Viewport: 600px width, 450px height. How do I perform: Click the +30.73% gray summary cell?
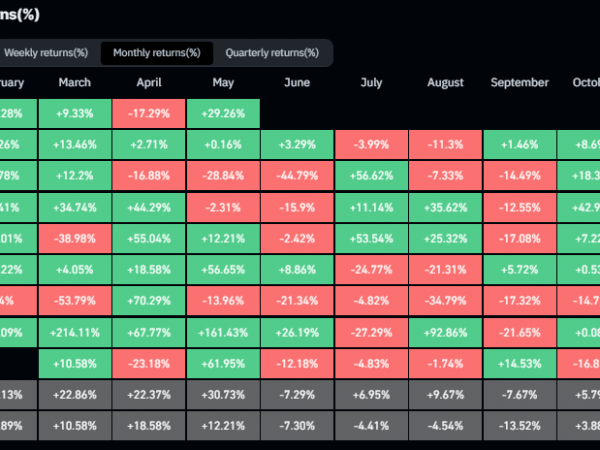pos(223,395)
